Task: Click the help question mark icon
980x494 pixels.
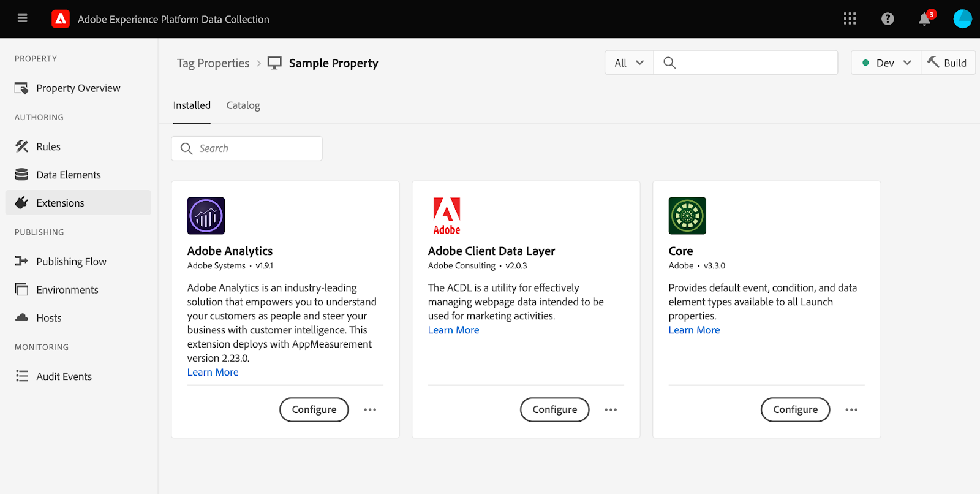Action: click(888, 19)
